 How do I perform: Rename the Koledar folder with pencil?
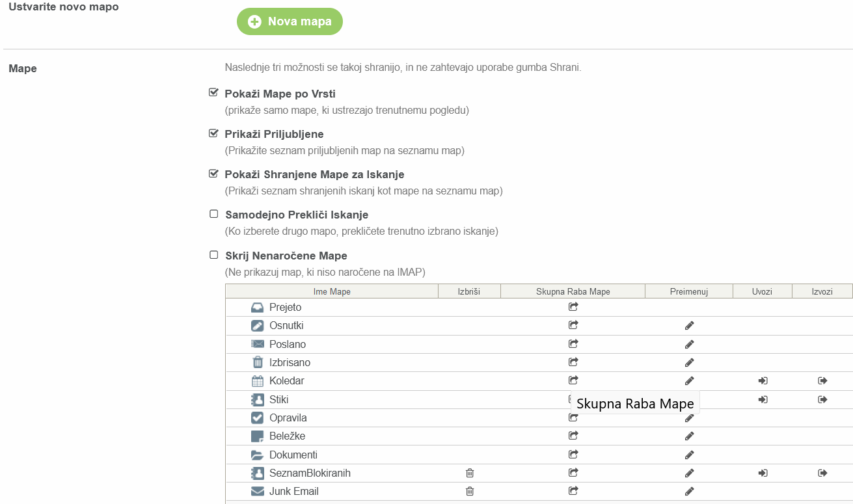[690, 380]
